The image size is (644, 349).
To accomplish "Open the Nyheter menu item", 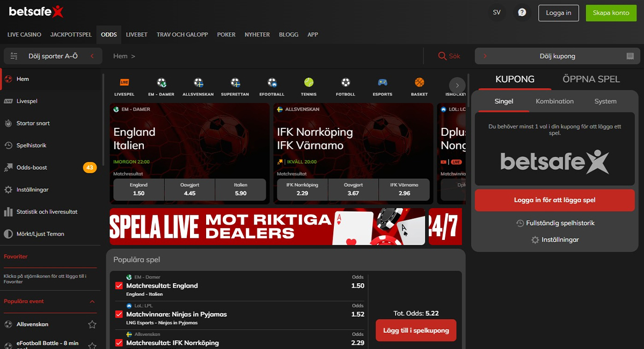I will 257,34.
